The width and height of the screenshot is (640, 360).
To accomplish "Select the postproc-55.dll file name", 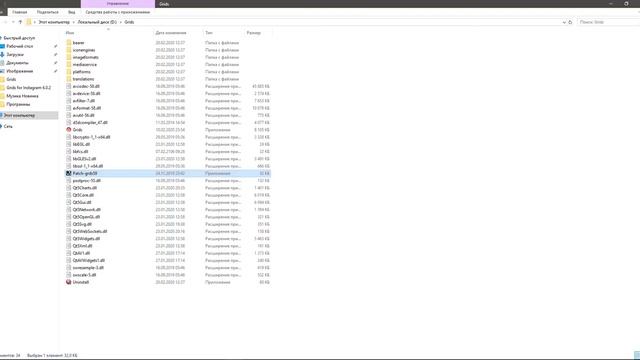I will tap(87, 180).
